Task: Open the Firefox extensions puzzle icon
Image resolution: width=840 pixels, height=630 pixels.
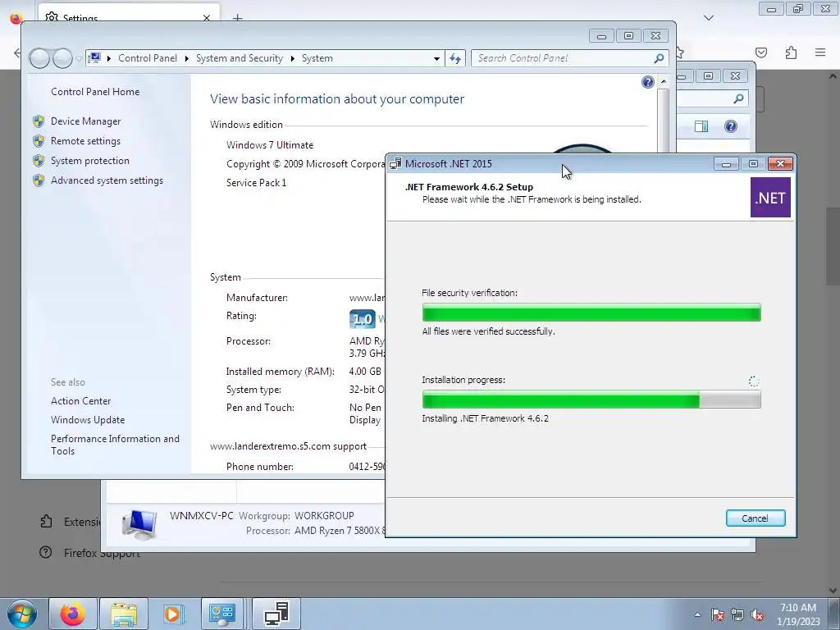Action: pos(791,52)
